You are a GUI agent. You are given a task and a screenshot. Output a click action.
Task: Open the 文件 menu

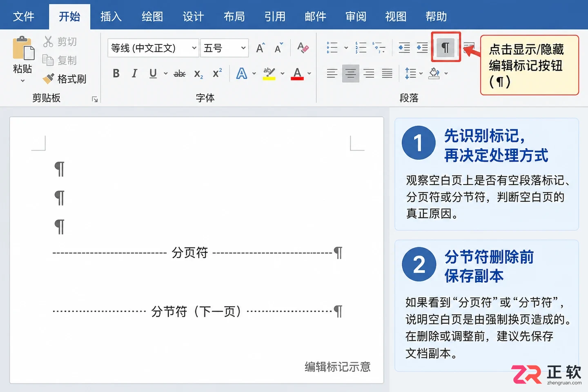pyautogui.click(x=24, y=16)
